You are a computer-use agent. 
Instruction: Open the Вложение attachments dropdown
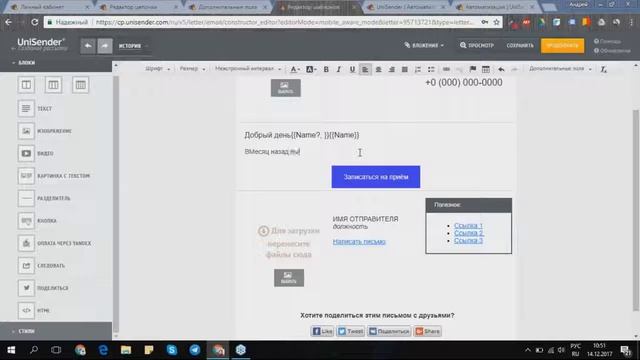pos(424,45)
